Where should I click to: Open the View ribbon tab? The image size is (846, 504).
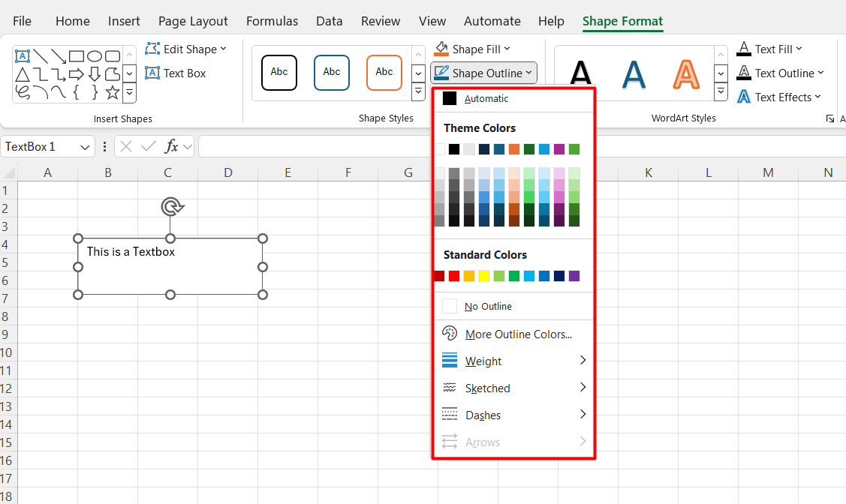click(x=432, y=21)
